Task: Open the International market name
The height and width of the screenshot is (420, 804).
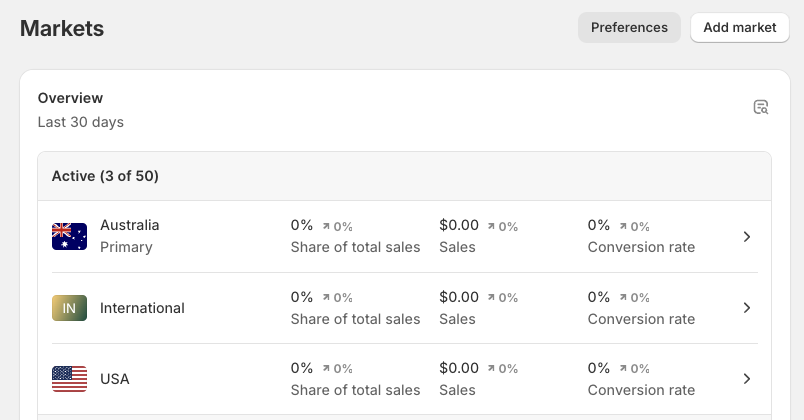Action: (142, 308)
